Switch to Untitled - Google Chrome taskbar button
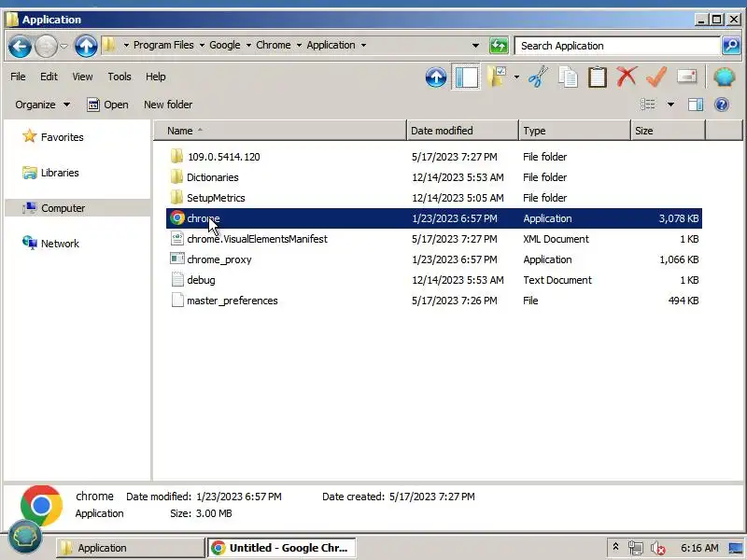 (x=282, y=548)
